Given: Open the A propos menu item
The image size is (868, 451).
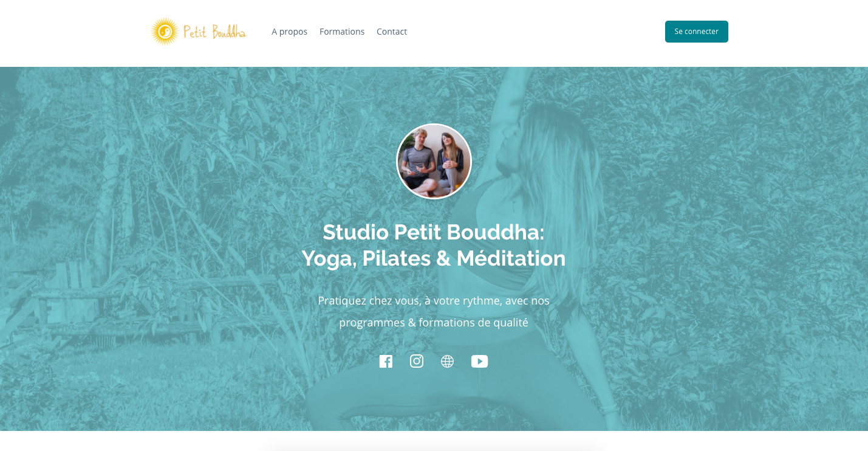Looking at the screenshot, I should click(289, 32).
